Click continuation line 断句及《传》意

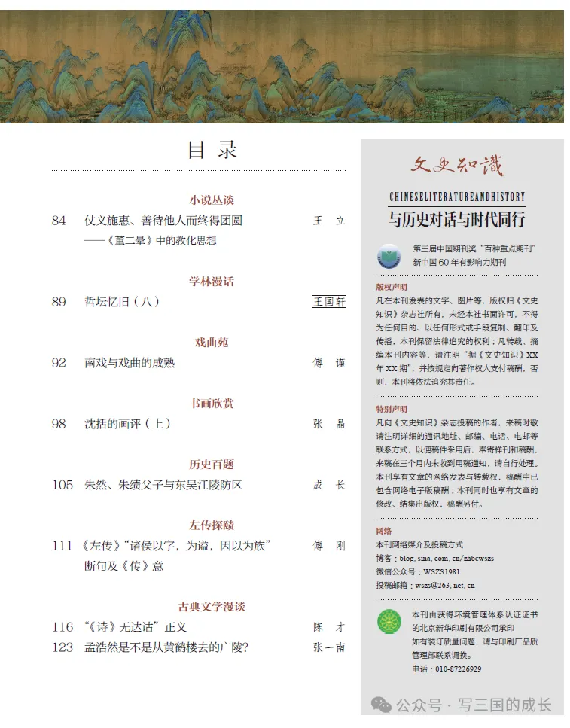pyautogui.click(x=124, y=566)
